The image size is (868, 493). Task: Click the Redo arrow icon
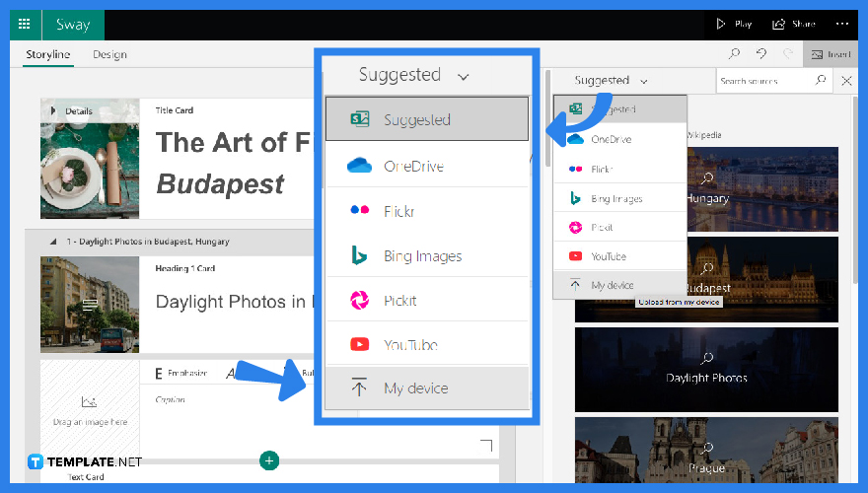click(788, 53)
